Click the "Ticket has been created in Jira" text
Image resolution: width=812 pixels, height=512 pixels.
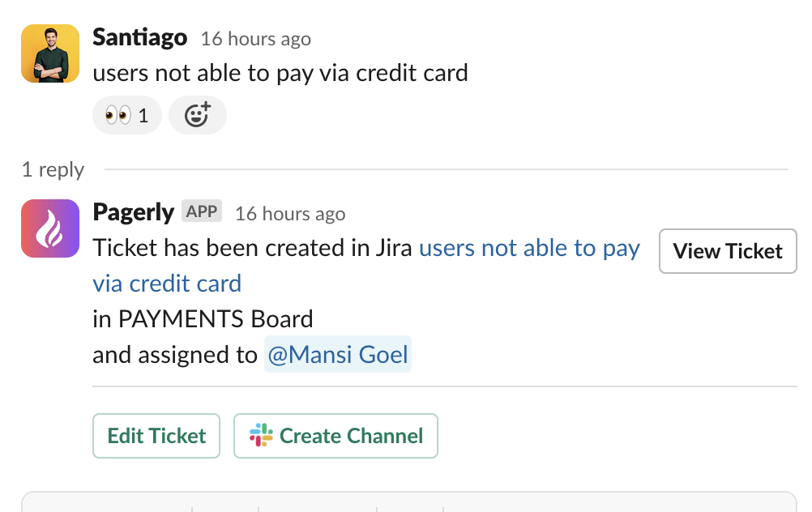[x=253, y=248]
